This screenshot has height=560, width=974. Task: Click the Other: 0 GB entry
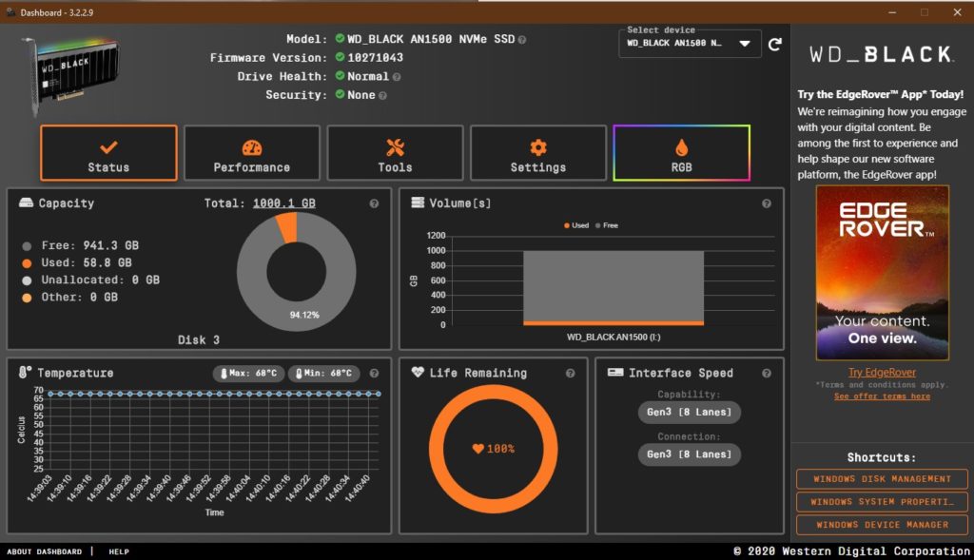(69, 298)
